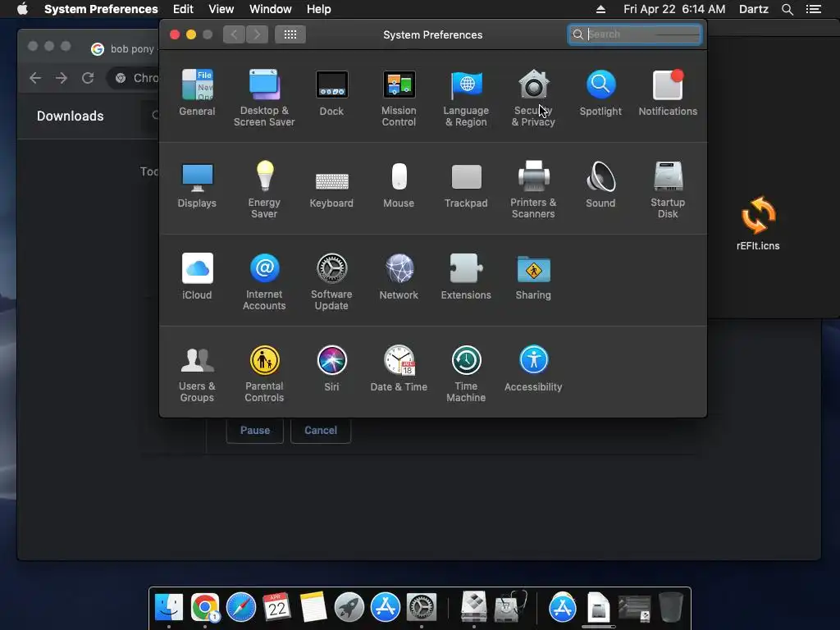Open the View menu
Image resolution: width=840 pixels, height=630 pixels.
click(221, 9)
